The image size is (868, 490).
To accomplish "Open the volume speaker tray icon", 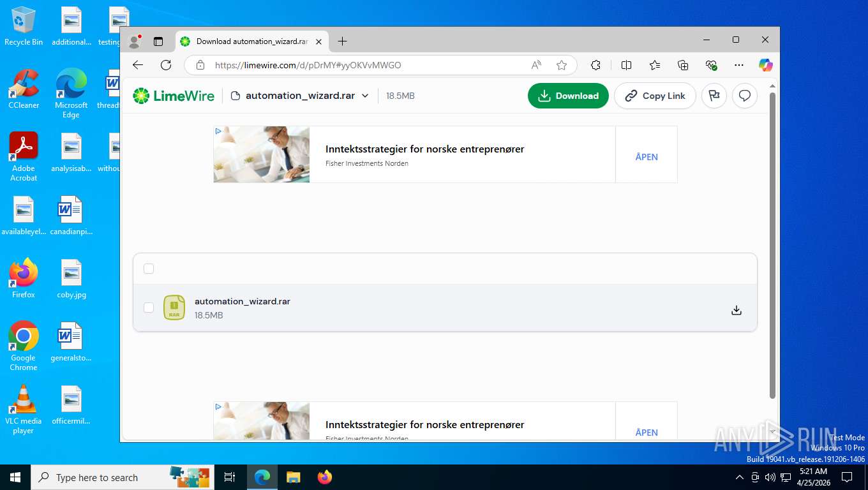I will pos(770,477).
